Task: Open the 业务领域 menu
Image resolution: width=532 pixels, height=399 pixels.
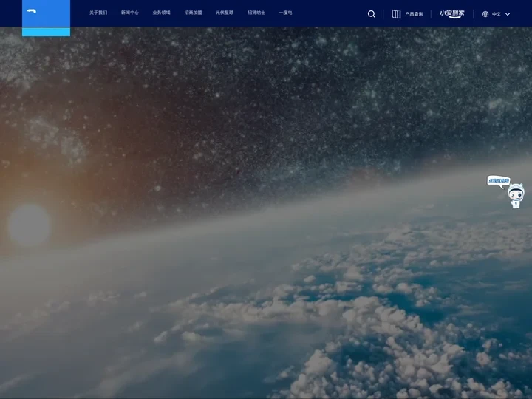Action: [162, 13]
